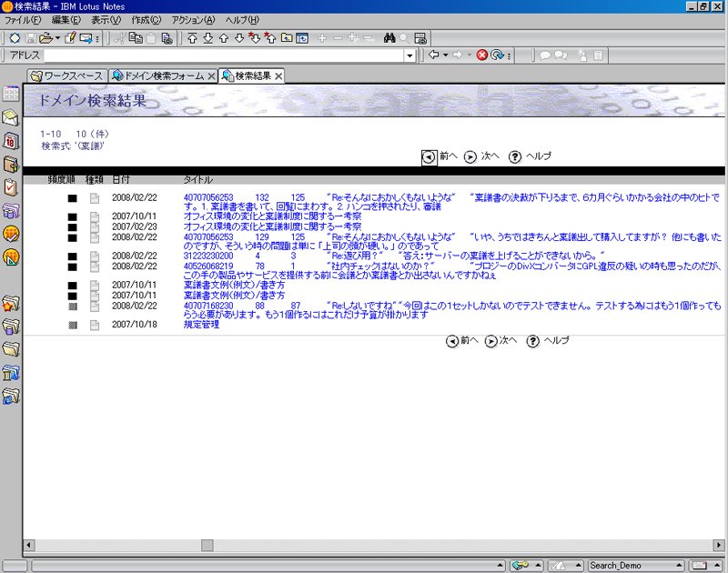Image resolution: width=728 pixels, height=573 pixels.
Task: Click top 次へ next button
Action: pyautogui.click(x=481, y=156)
